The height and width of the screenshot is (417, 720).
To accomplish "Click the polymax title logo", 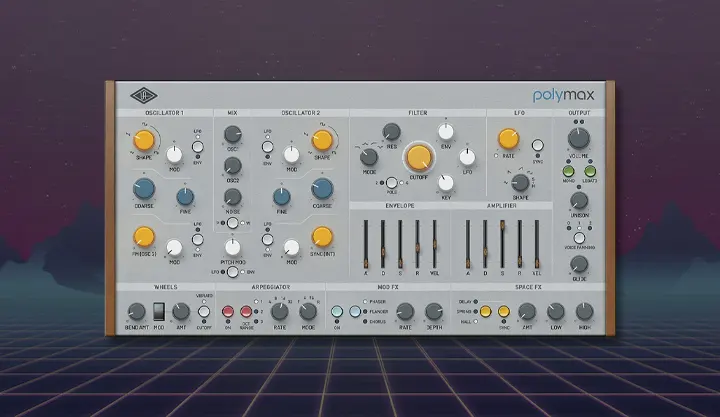I will [563, 96].
